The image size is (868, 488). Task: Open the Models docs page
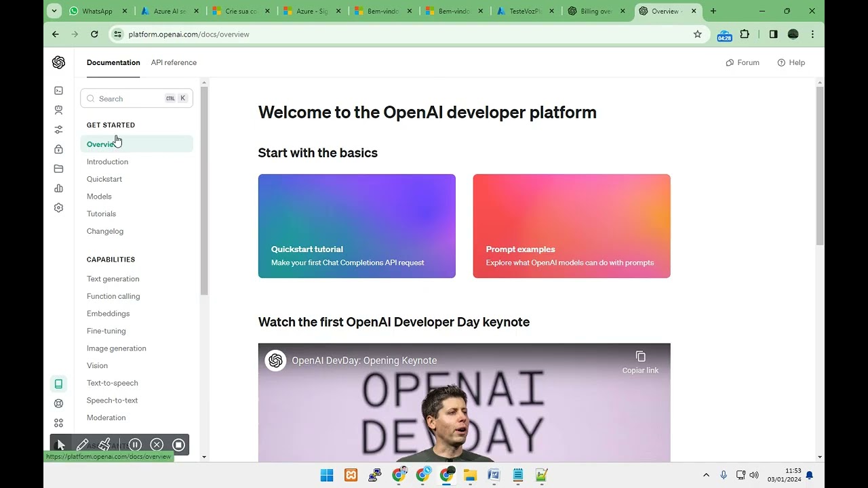pos(99,197)
